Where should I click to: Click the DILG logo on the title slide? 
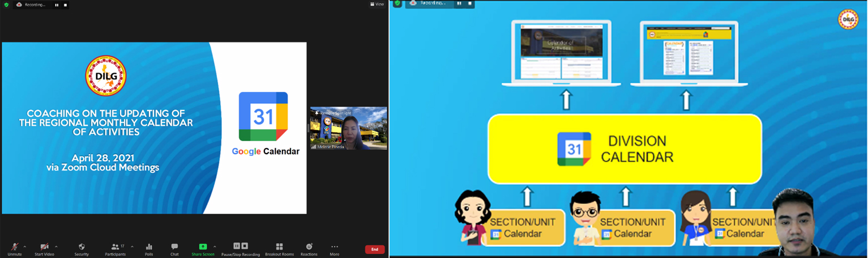[x=106, y=76]
